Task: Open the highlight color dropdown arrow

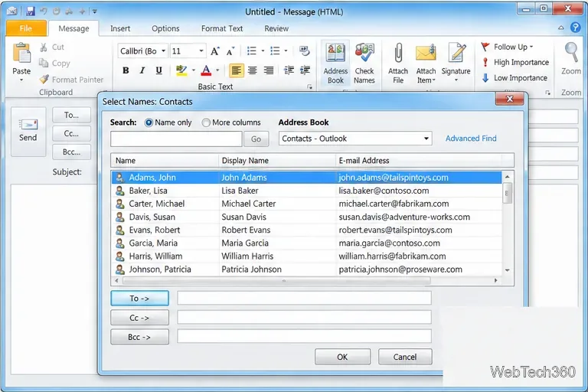Action: tap(194, 70)
